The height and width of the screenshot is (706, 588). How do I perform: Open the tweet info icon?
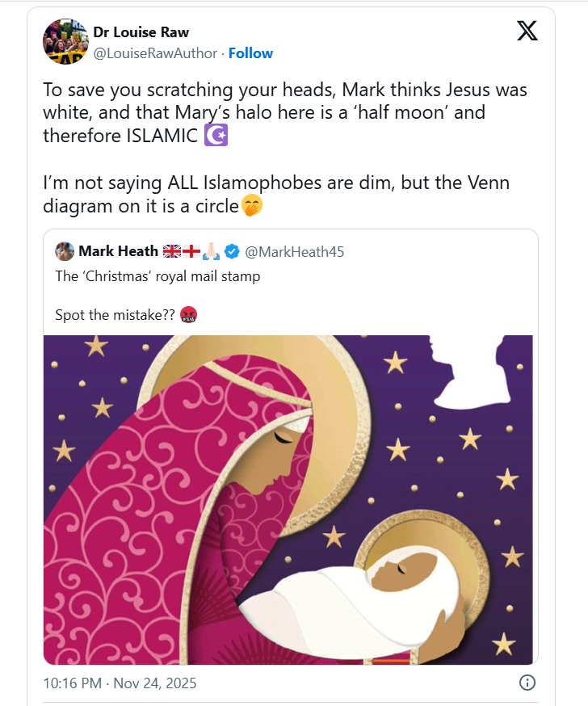pyautogui.click(x=526, y=683)
